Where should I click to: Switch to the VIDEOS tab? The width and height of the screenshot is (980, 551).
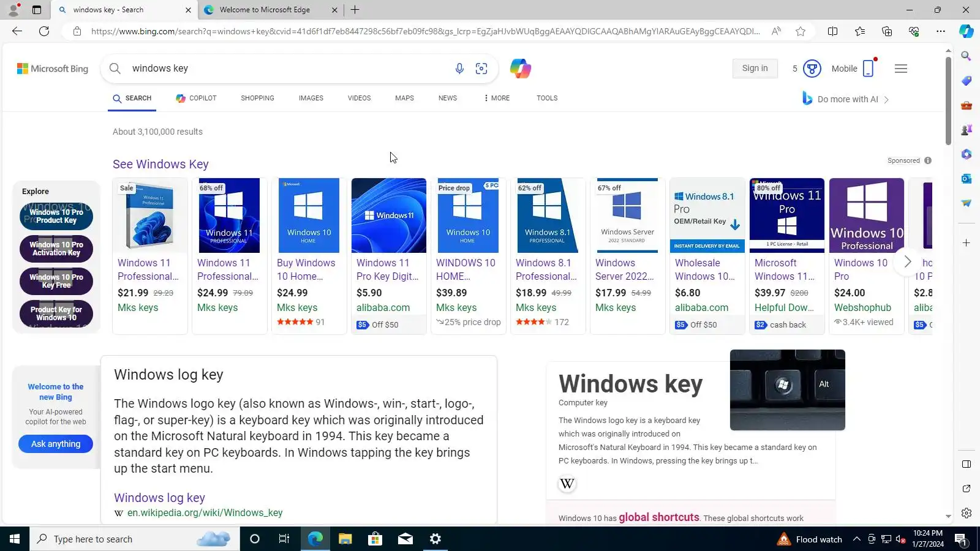359,98
